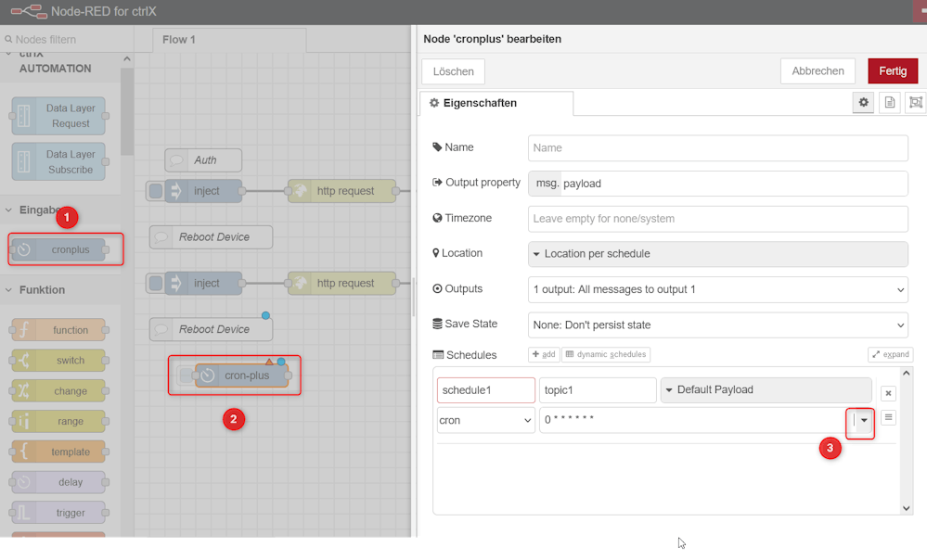Confirm with the Fertig button
The width and height of the screenshot is (927, 560).
(893, 70)
